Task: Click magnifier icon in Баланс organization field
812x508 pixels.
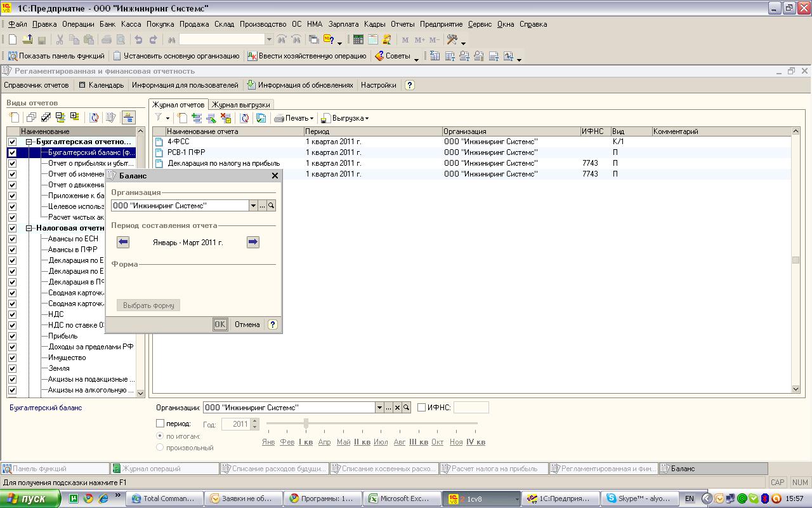Action: (271, 206)
